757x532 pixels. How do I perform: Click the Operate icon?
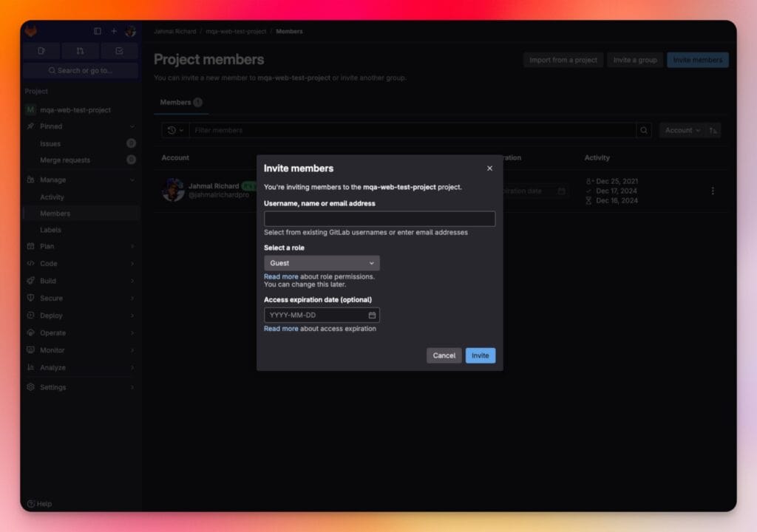31,332
